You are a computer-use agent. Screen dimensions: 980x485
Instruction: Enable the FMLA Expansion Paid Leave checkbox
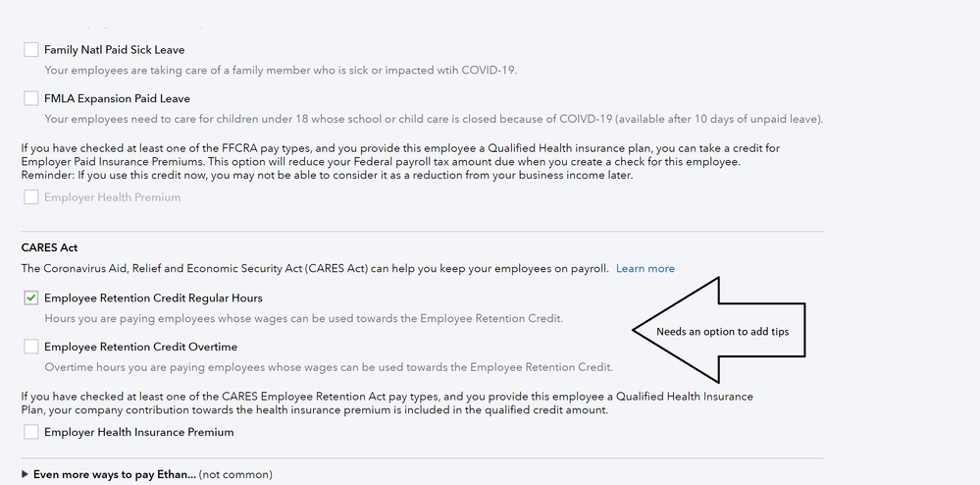[31, 99]
